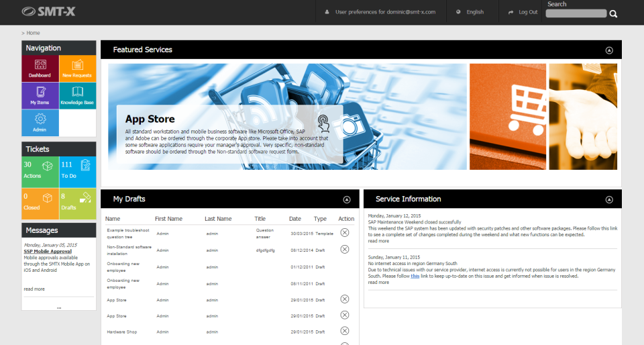Collapse the Service Information panel

pos(609,199)
